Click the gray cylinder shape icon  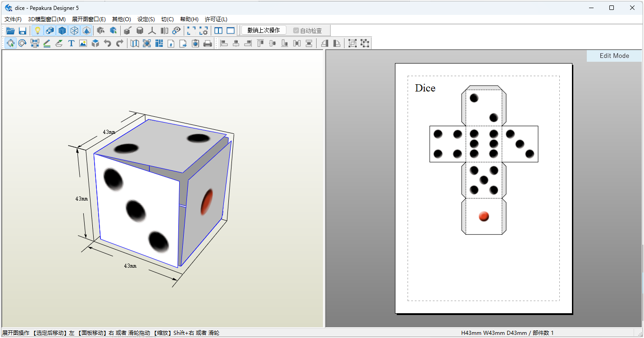(x=140, y=31)
